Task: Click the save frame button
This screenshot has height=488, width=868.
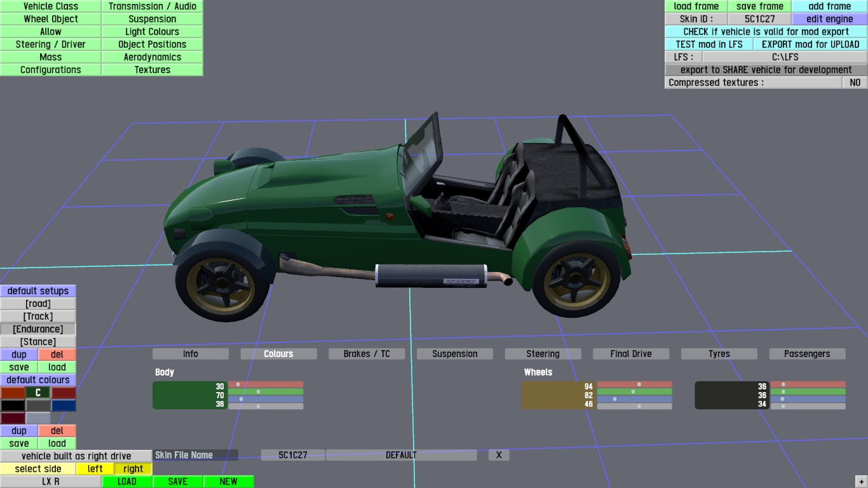Action: [760, 6]
